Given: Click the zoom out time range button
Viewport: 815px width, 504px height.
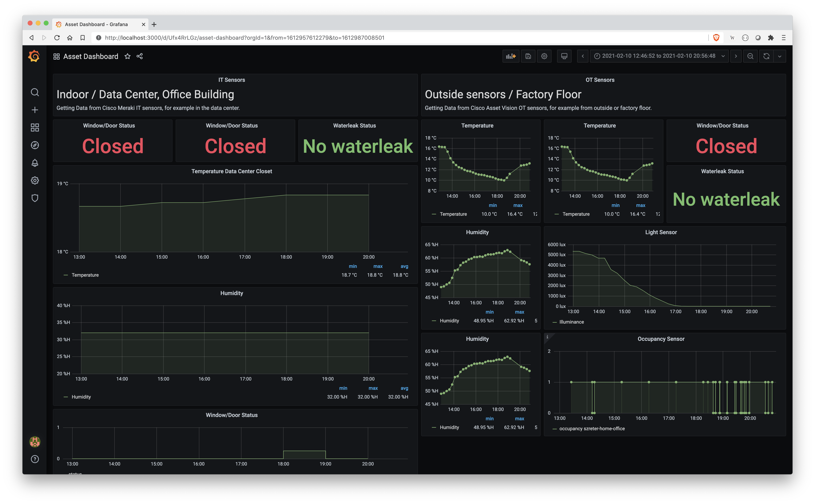Looking at the screenshot, I should tap(750, 56).
